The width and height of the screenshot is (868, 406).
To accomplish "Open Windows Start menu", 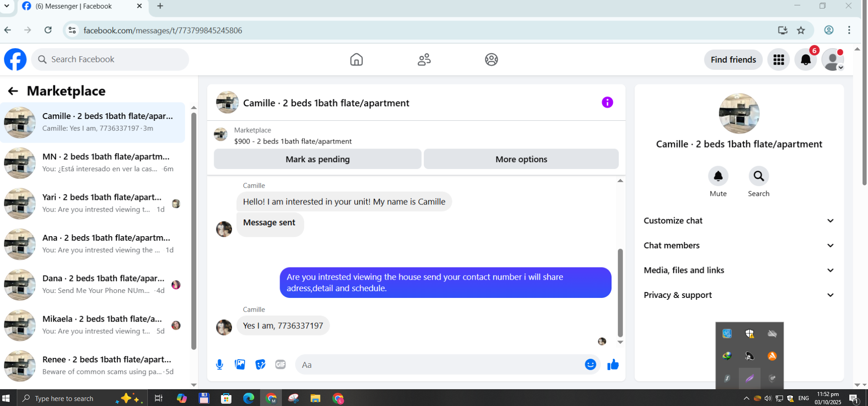I will [6, 398].
